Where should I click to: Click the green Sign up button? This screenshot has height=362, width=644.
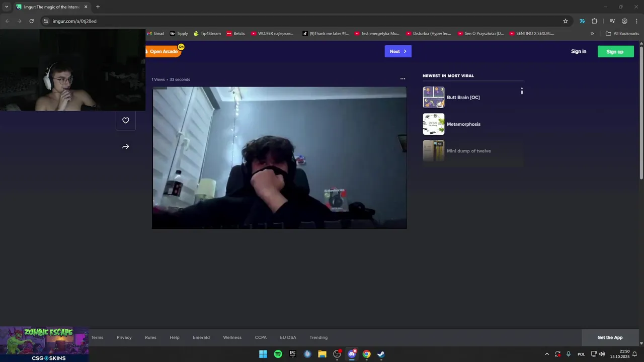(x=615, y=51)
